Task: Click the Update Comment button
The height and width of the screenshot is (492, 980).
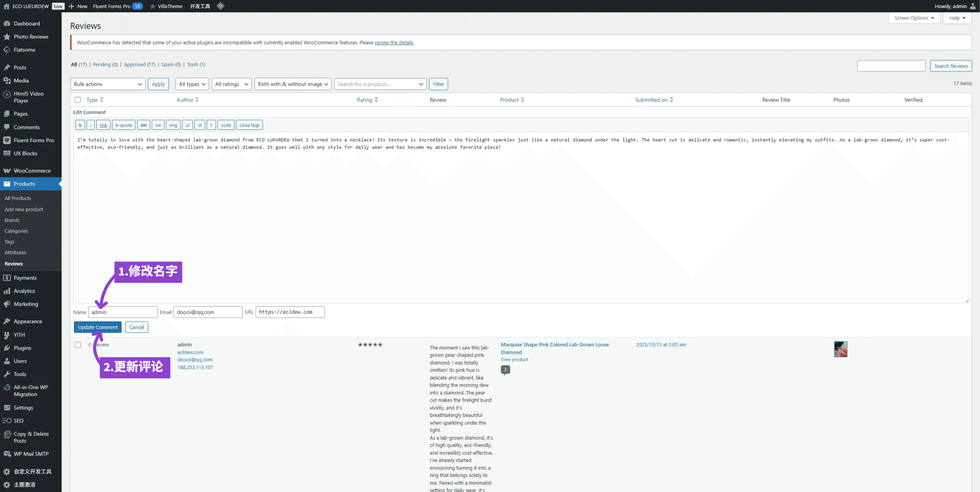Action: [x=98, y=327]
